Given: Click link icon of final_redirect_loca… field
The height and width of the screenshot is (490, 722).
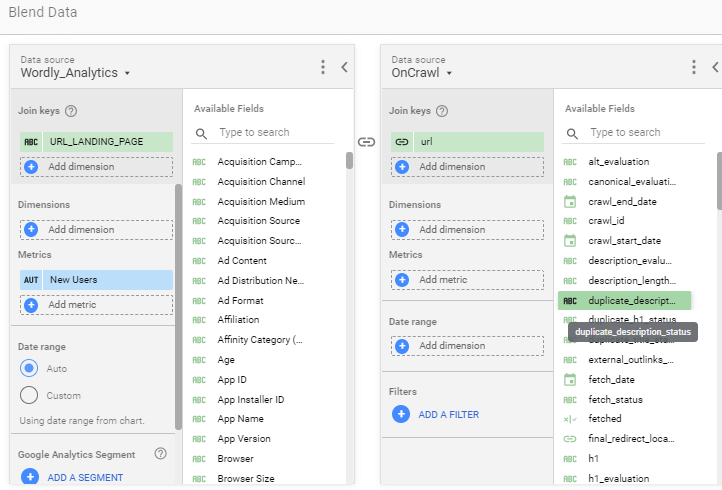Looking at the screenshot, I should [x=570, y=439].
